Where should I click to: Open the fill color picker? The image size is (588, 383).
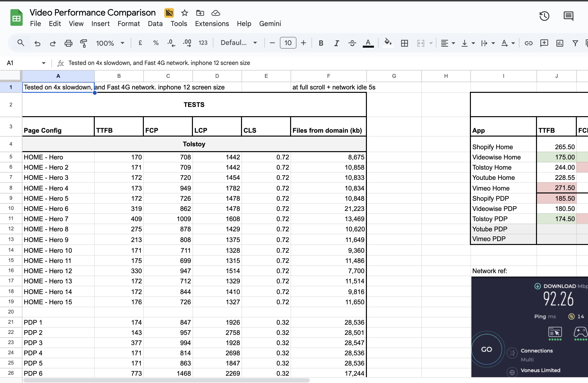388,43
